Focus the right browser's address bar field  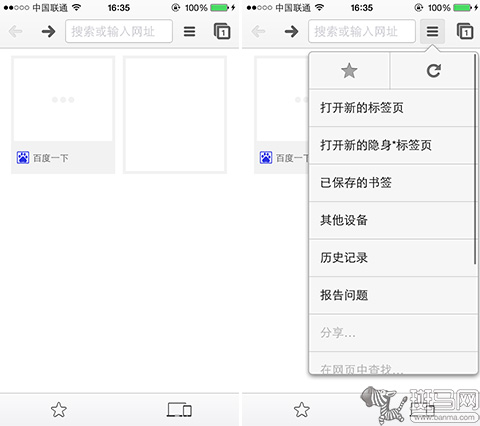pyautogui.click(x=362, y=31)
